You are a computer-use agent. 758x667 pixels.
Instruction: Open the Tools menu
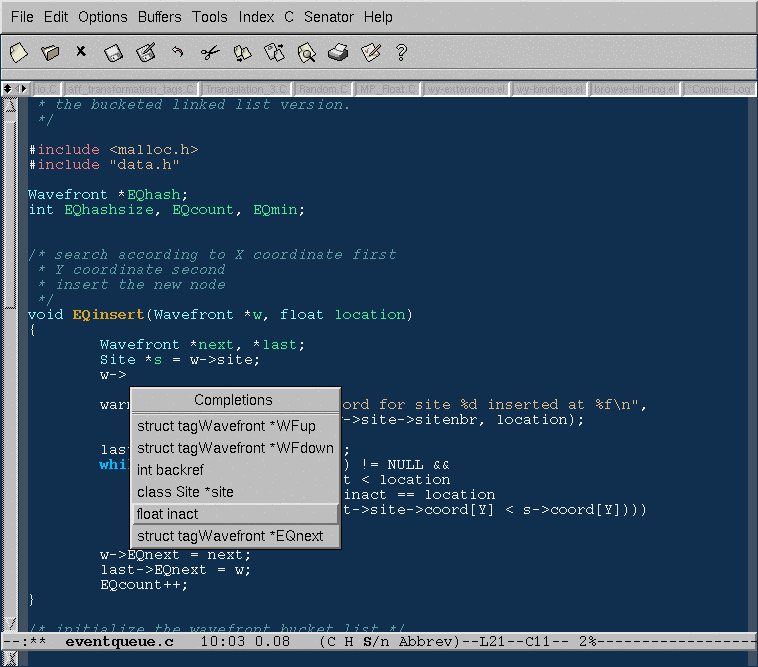pos(210,17)
